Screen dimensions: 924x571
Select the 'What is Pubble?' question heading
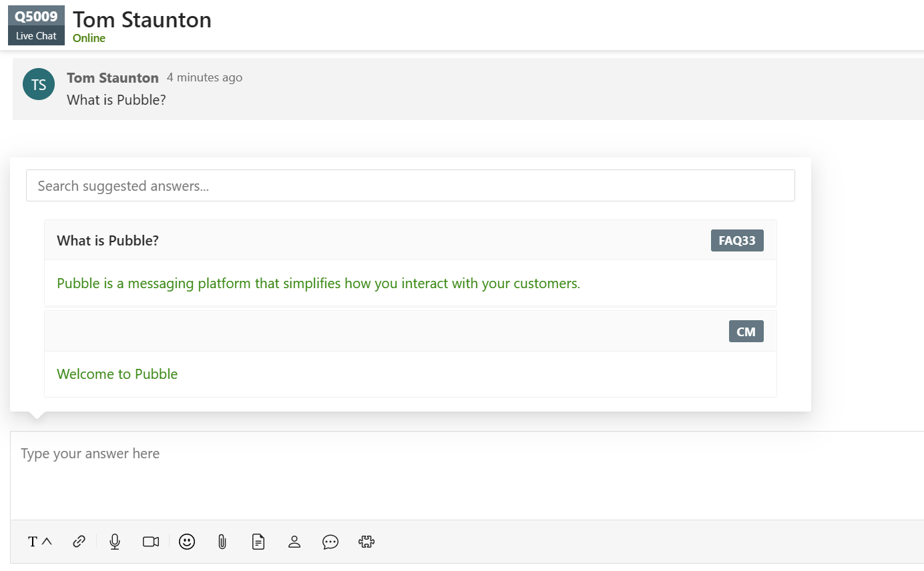point(107,240)
